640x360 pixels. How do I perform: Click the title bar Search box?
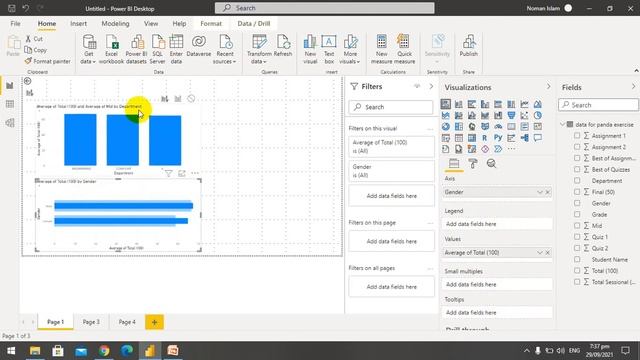(325, 8)
